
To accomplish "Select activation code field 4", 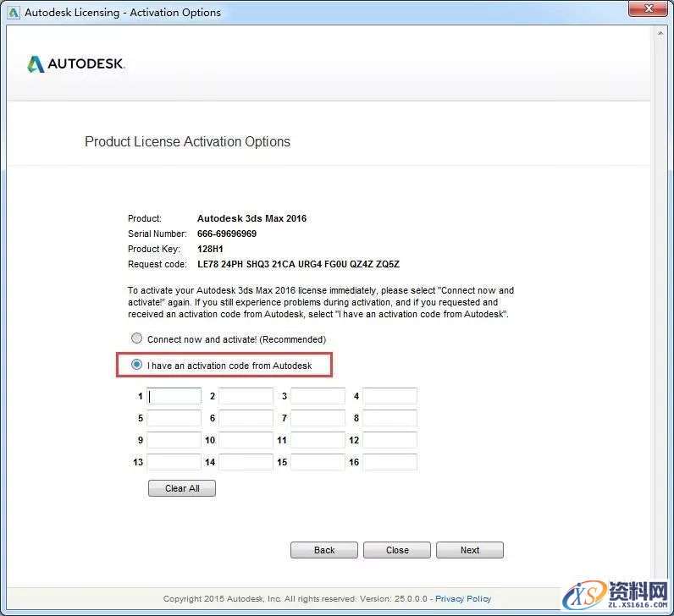I will tap(389, 396).
